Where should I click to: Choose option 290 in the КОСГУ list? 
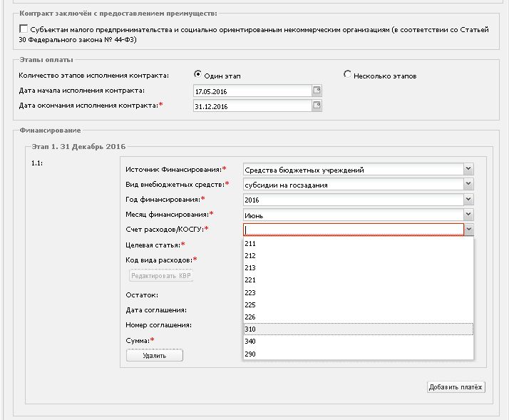pyautogui.click(x=359, y=354)
